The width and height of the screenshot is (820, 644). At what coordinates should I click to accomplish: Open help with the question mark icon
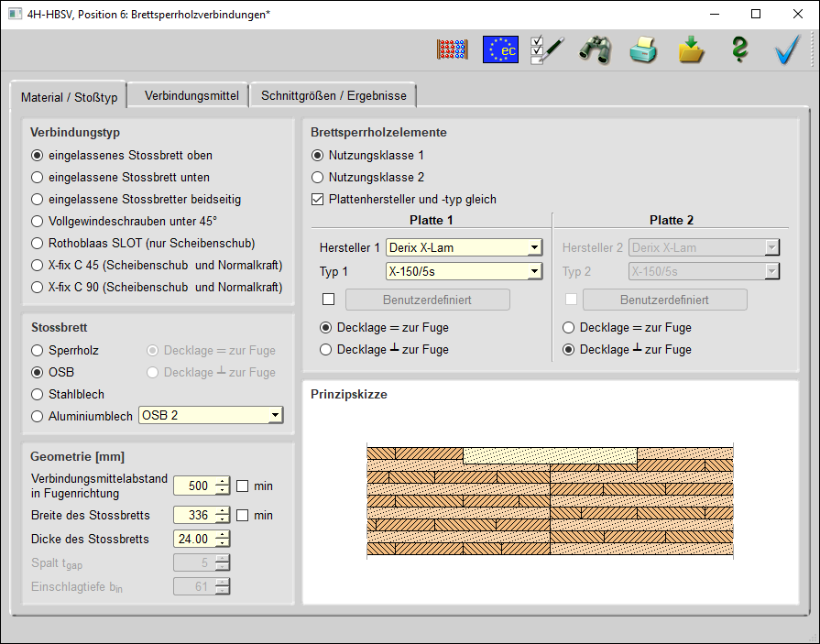pos(739,50)
